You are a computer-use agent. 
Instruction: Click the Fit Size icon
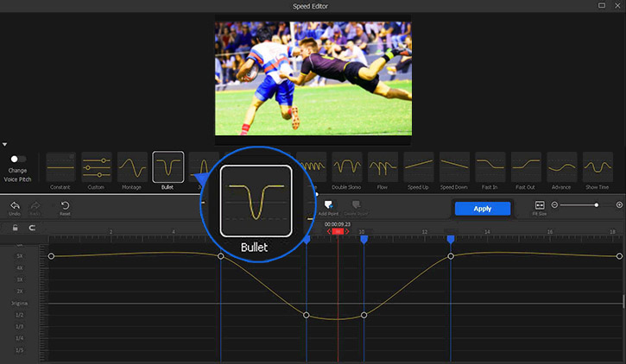coord(540,205)
